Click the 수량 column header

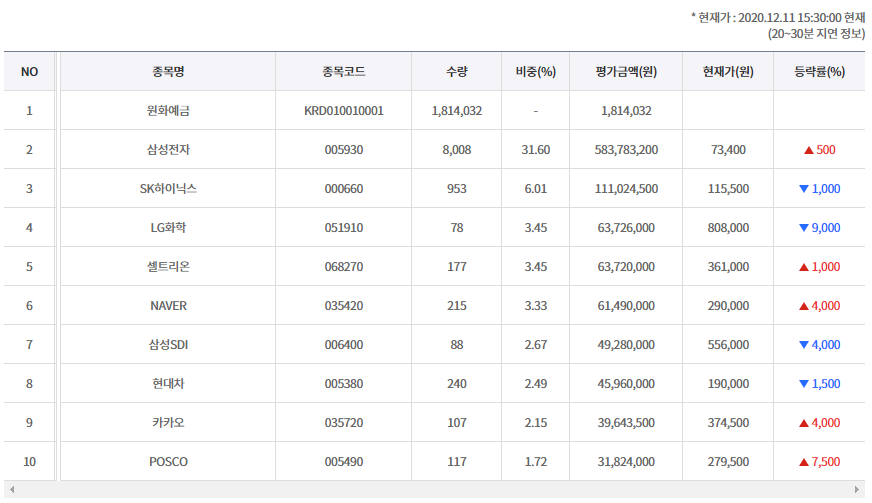pyautogui.click(x=457, y=72)
